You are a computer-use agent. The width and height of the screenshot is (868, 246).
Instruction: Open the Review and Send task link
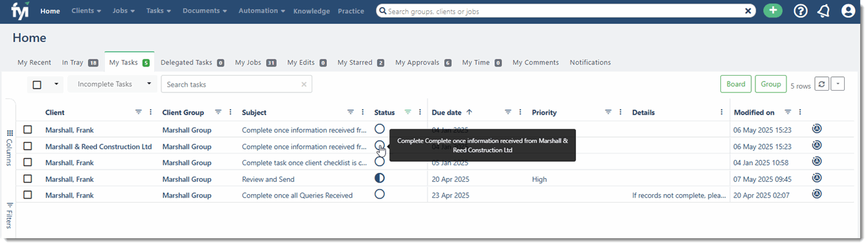coord(268,179)
